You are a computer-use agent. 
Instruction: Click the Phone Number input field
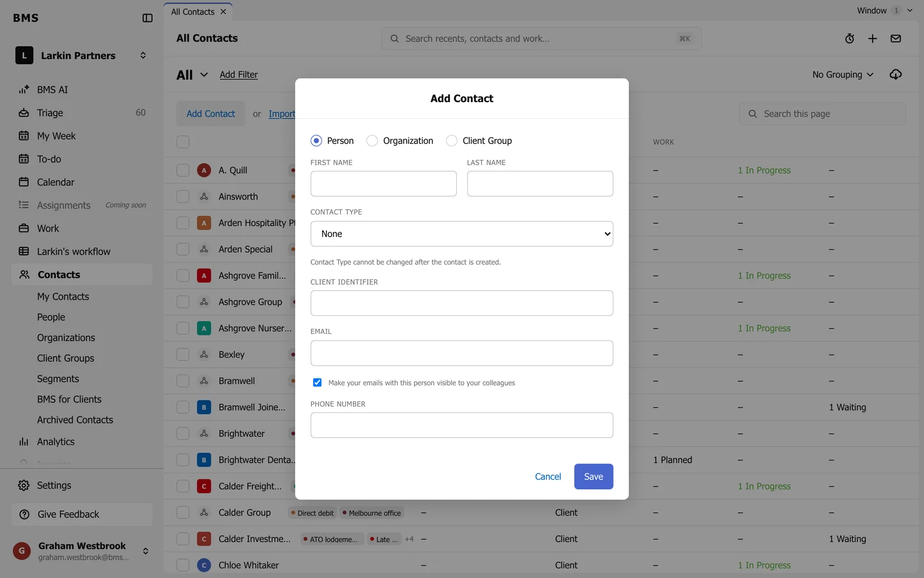(462, 425)
